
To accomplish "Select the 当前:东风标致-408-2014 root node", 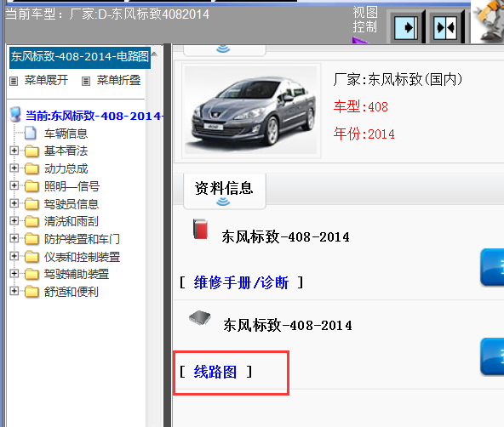I will [94, 116].
